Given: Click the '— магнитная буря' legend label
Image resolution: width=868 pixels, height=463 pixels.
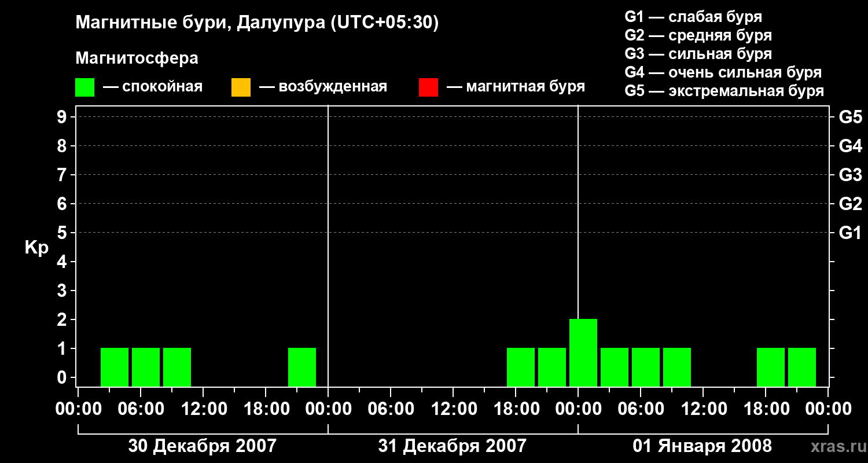Looking at the screenshot, I should click(x=516, y=87).
